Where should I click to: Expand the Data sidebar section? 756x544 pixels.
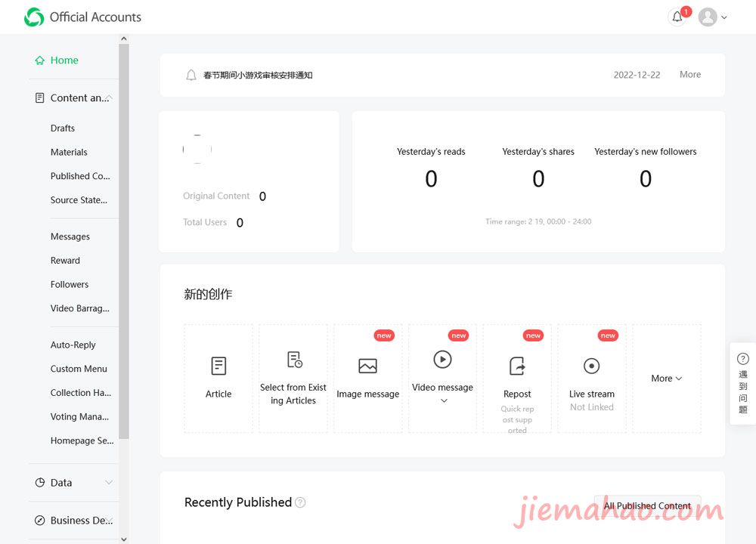coord(73,483)
